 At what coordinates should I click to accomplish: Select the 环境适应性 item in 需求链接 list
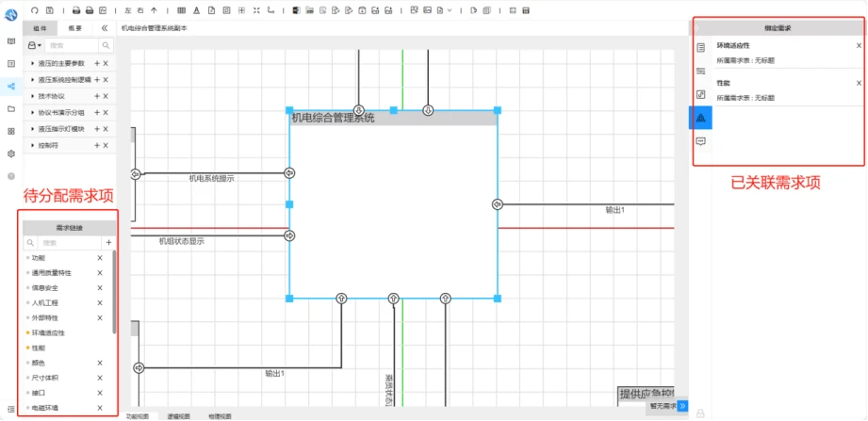(x=49, y=333)
